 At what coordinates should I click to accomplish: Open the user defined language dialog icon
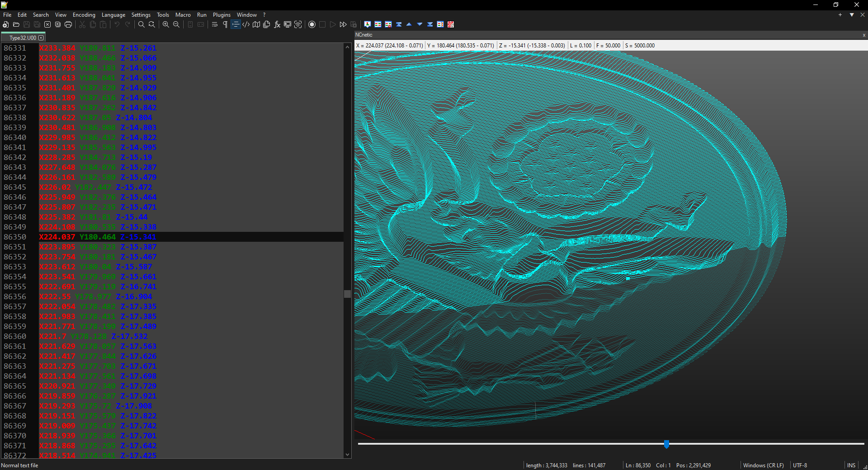point(246,24)
